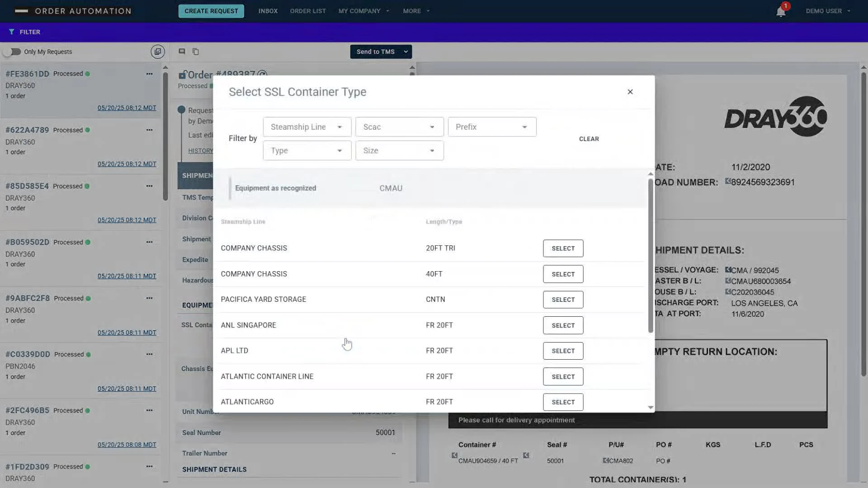Open more options for request #1FD2D309

click(149, 466)
